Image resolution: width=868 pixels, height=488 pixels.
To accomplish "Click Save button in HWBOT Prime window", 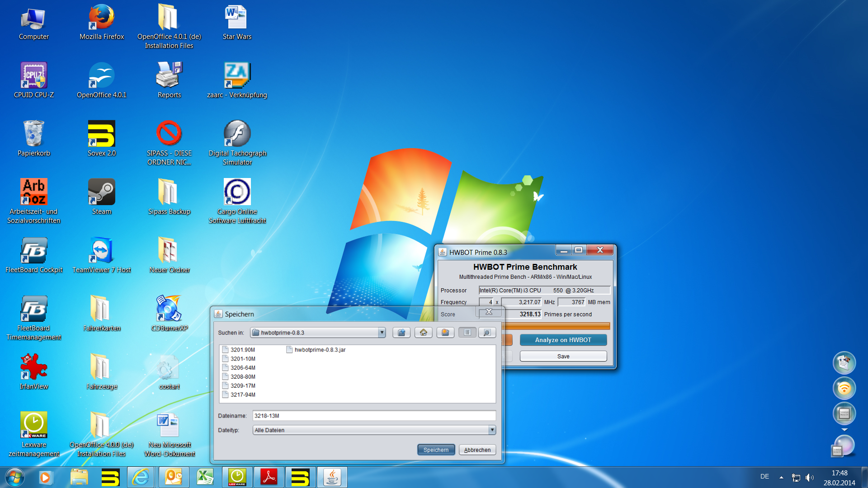I will click(x=563, y=356).
